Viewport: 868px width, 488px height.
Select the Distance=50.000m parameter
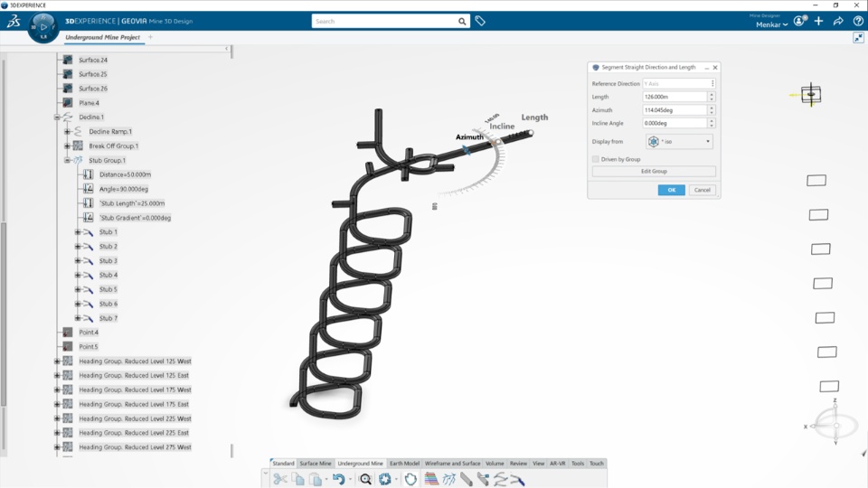point(125,174)
